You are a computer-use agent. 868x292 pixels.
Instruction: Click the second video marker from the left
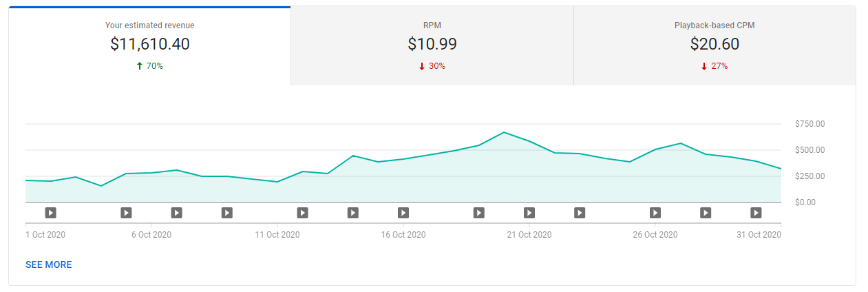(126, 213)
